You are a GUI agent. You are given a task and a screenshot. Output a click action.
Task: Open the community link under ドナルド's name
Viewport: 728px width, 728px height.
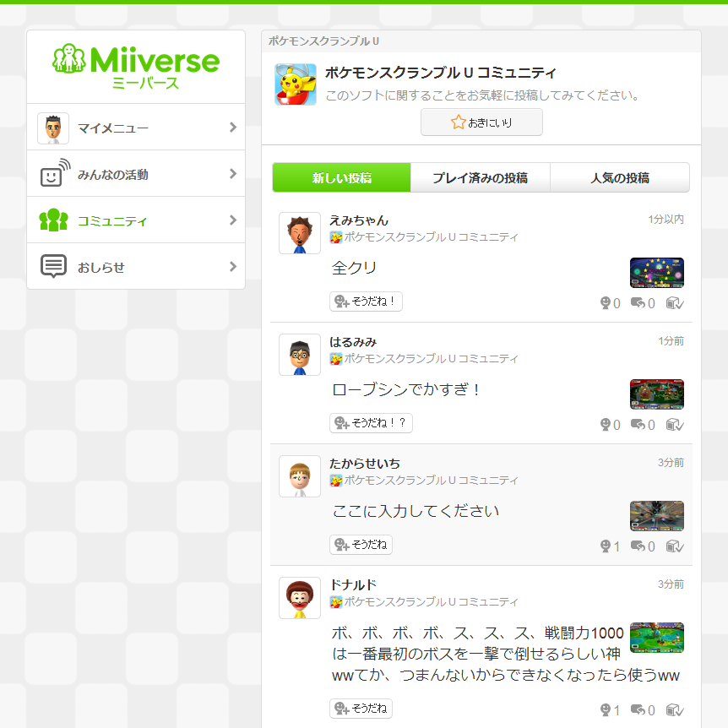pos(431,602)
